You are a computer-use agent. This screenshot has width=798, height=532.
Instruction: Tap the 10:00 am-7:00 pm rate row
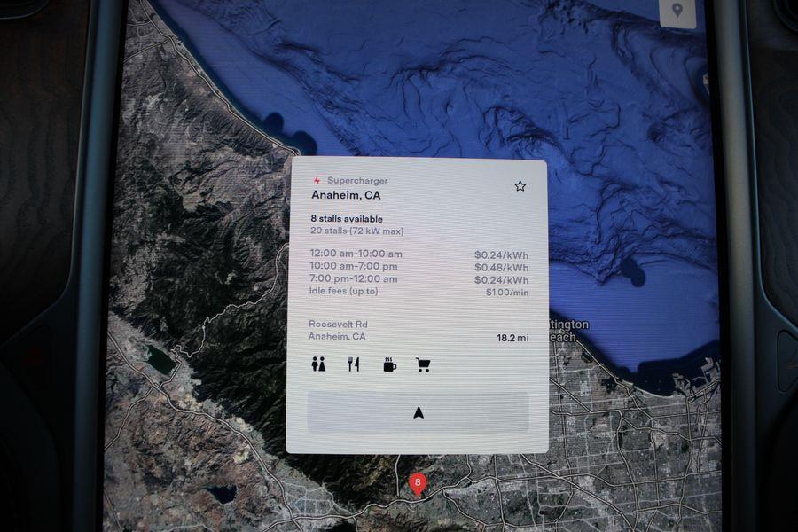[419, 267]
